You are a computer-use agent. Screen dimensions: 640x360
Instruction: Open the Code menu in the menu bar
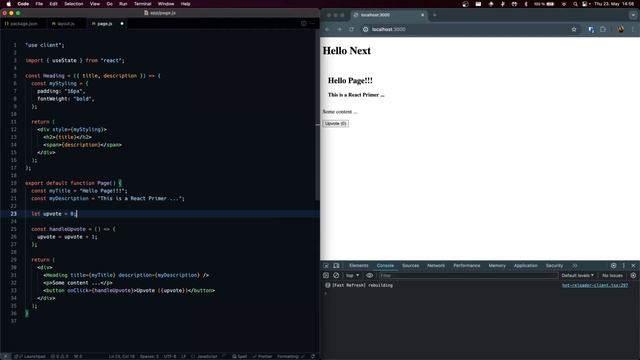pos(23,4)
